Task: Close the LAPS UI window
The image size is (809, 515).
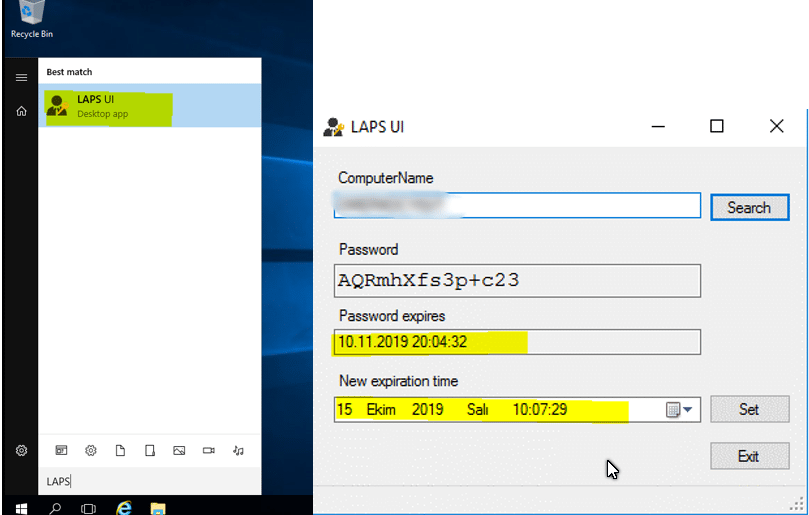Action: pyautogui.click(x=776, y=126)
